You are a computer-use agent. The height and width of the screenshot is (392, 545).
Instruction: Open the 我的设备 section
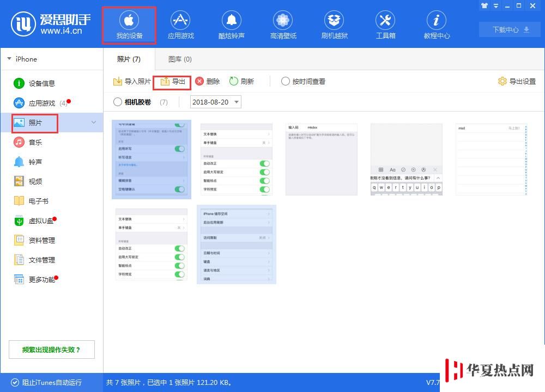[x=129, y=26]
